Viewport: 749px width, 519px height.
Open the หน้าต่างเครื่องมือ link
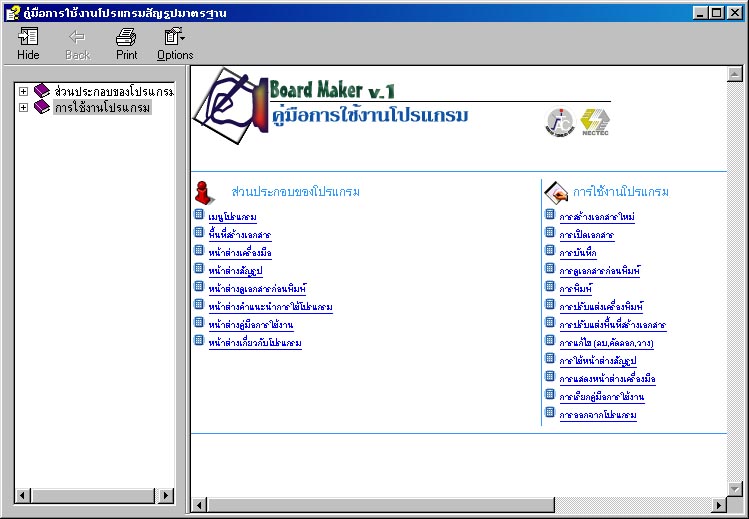point(240,253)
